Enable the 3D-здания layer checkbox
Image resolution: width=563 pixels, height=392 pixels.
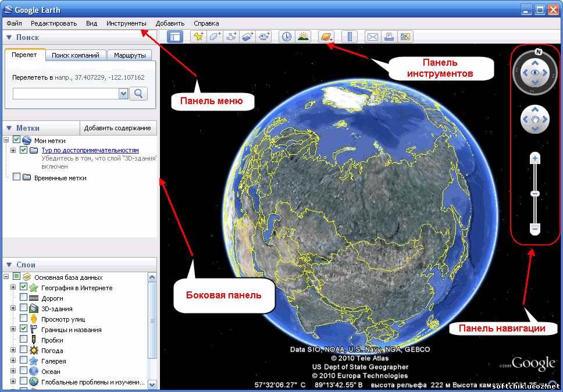[x=23, y=308]
